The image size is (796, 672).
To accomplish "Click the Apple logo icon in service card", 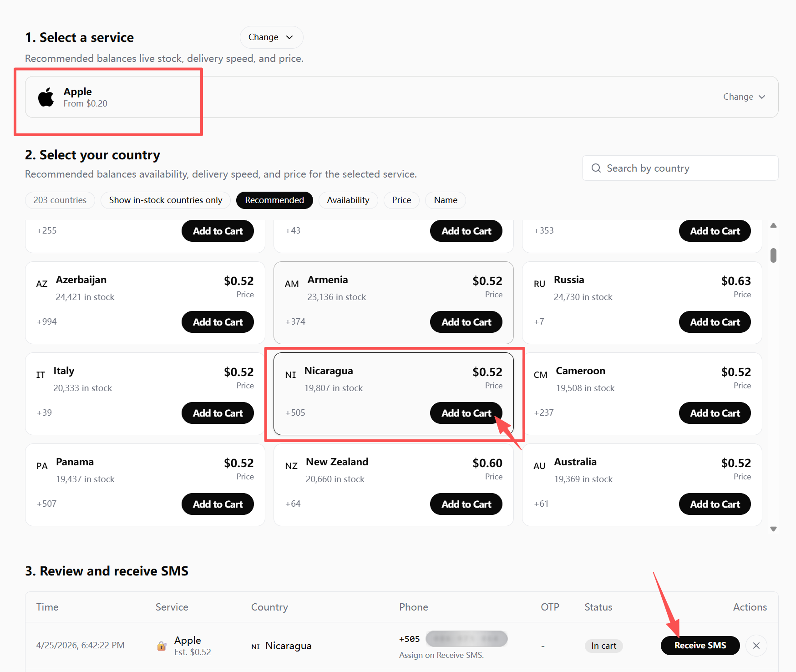I will point(46,97).
